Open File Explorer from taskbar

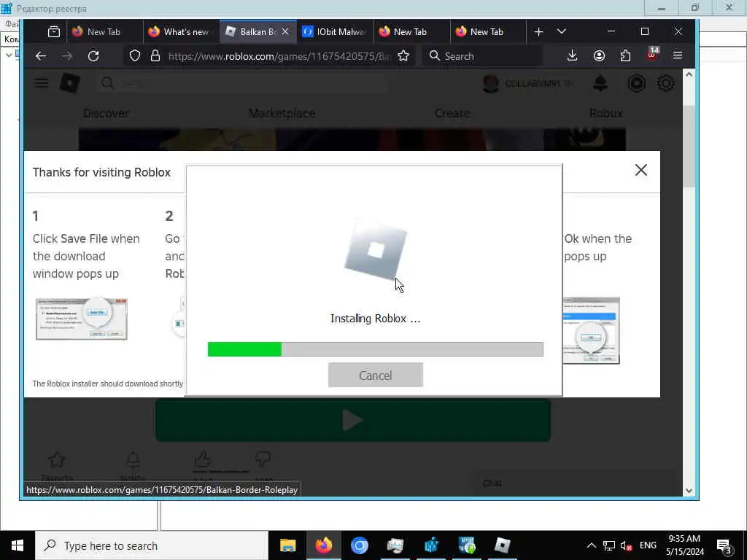click(x=287, y=545)
